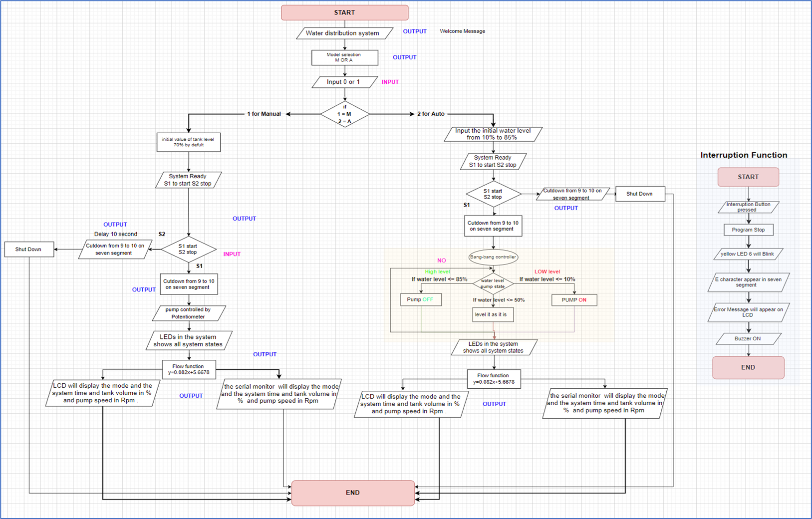Image resolution: width=812 pixels, height=519 pixels.
Task: Click the Input 0 or 1 parallelogram
Action: tap(344, 82)
